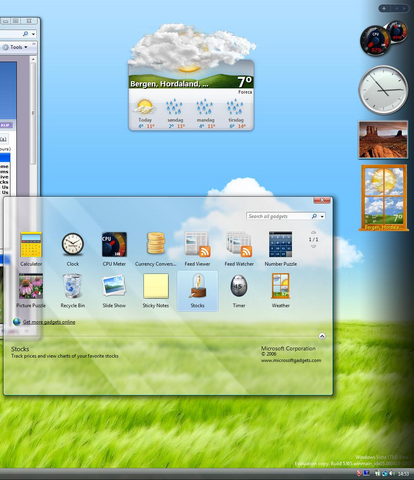Click the slide show picture in sidebar
The height and width of the screenshot is (480, 414).
coord(383,139)
